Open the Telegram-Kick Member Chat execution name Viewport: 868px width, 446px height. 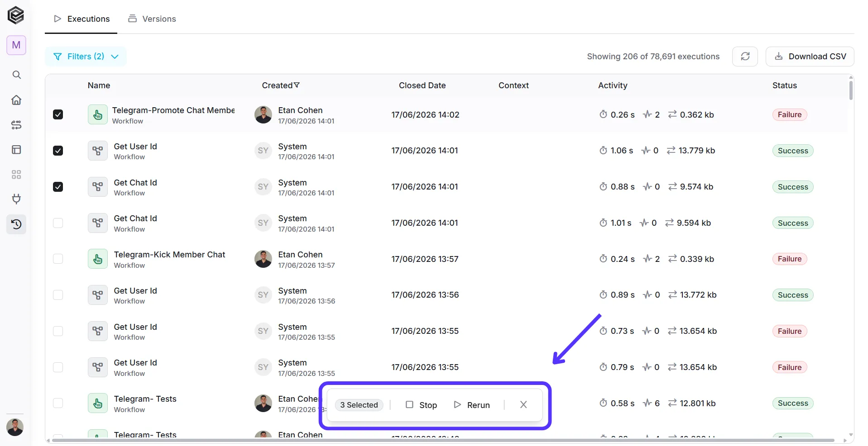[x=169, y=255]
